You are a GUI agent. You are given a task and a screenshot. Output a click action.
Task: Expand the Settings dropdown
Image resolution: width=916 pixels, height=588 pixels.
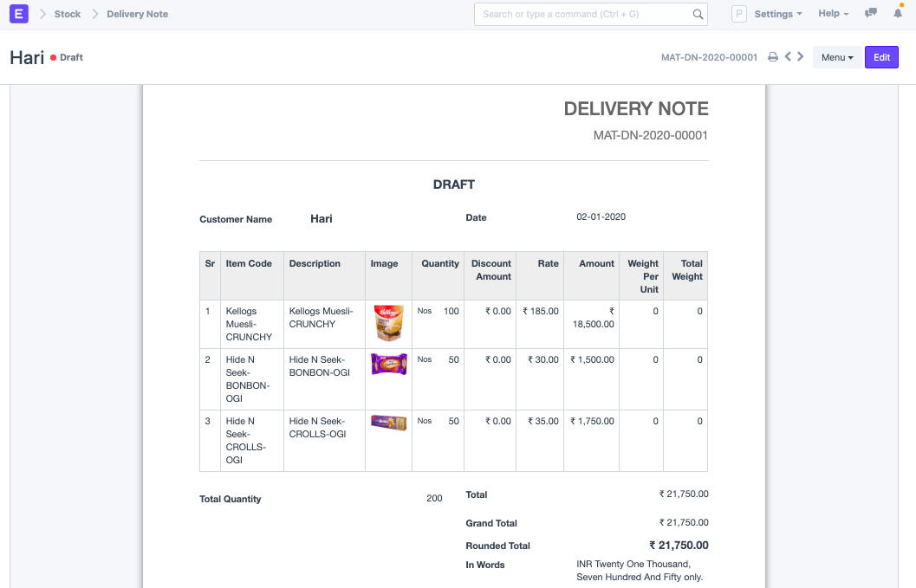coord(778,14)
